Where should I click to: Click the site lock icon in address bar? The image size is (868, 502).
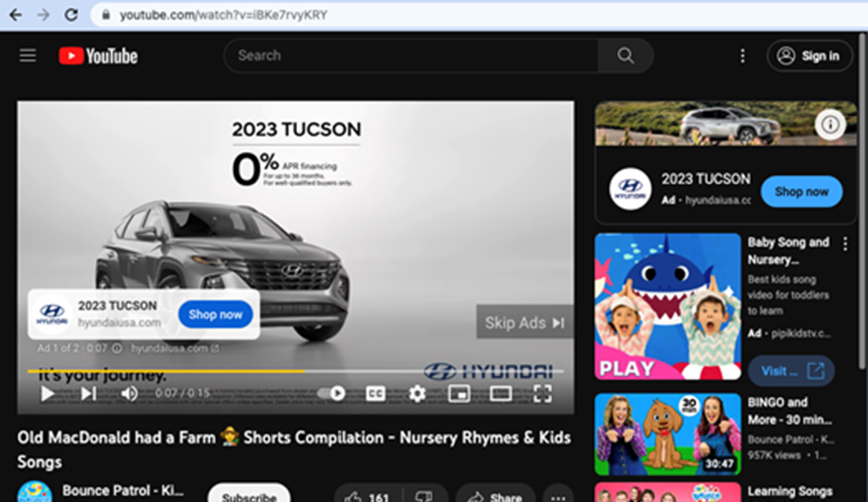pos(105,15)
